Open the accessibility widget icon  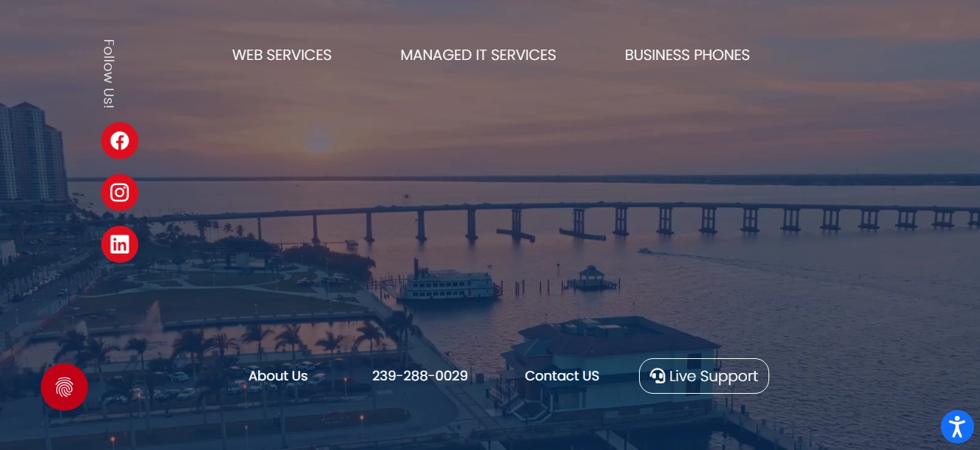pyautogui.click(x=957, y=426)
